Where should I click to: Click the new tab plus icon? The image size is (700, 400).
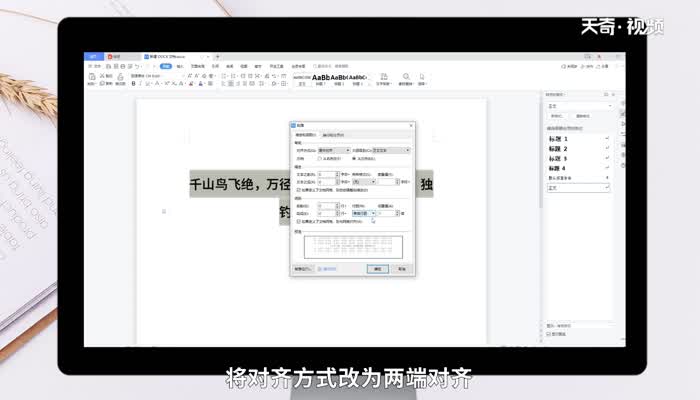(x=217, y=57)
